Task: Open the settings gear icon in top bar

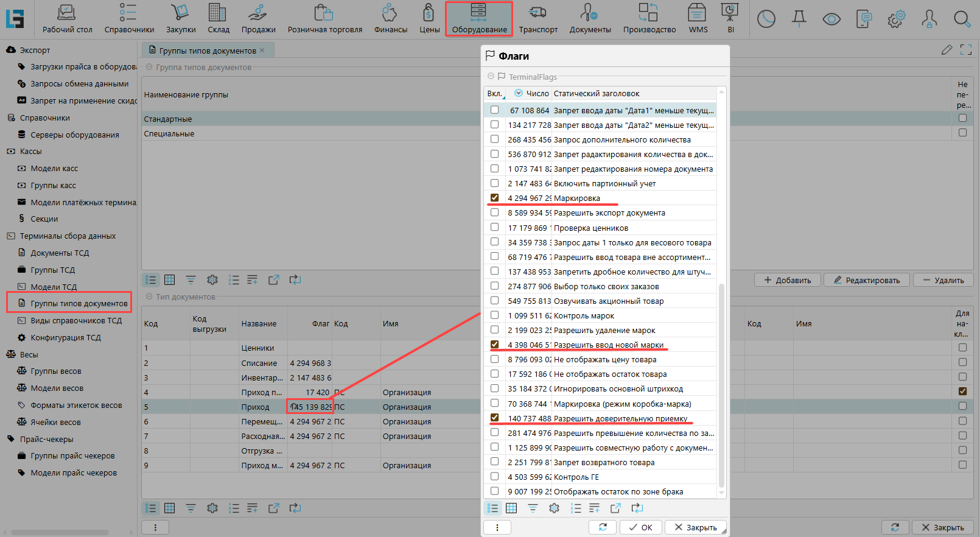Action: [x=896, y=19]
